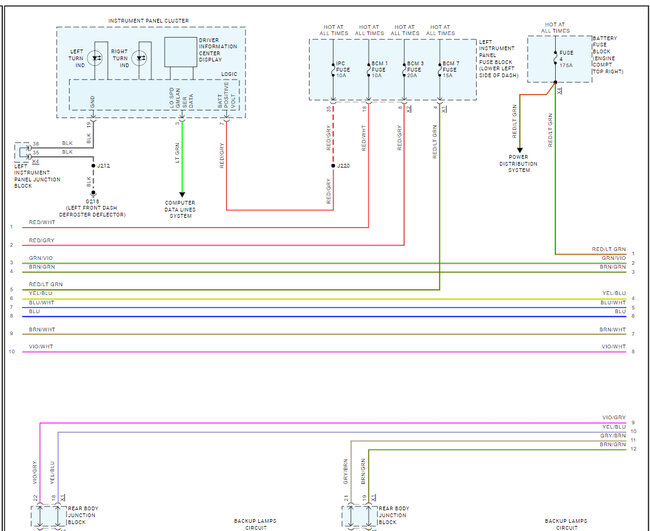
Task: Click the IPC fuse 10A symbol
Action: (333, 70)
